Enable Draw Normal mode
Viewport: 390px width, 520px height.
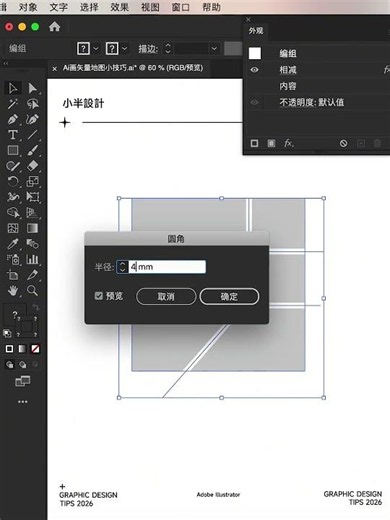(x=9, y=365)
